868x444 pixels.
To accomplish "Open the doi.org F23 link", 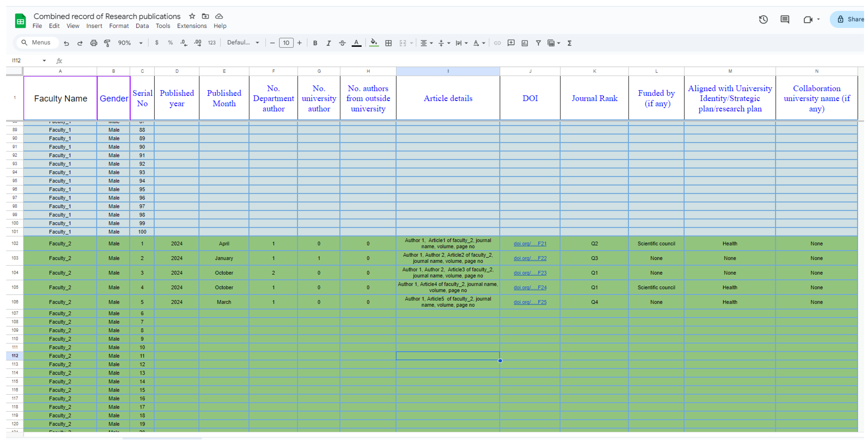I will tap(530, 273).
